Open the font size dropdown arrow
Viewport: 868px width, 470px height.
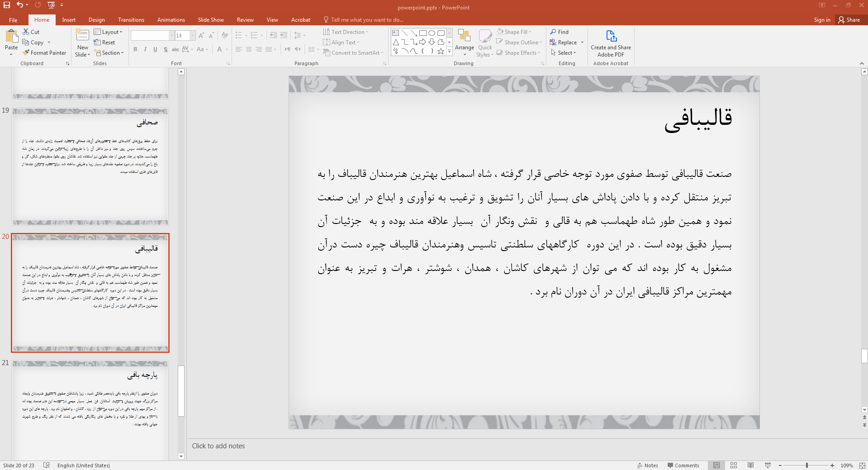(x=193, y=35)
